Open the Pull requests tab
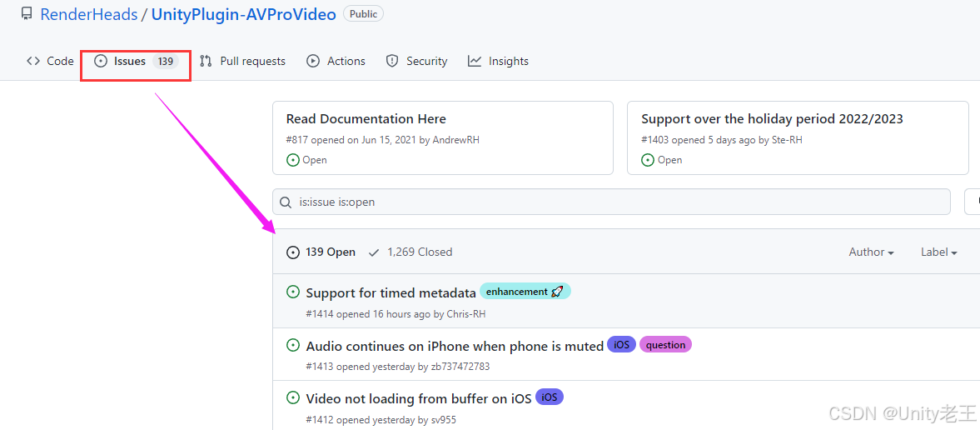This screenshot has width=980, height=430. 242,62
